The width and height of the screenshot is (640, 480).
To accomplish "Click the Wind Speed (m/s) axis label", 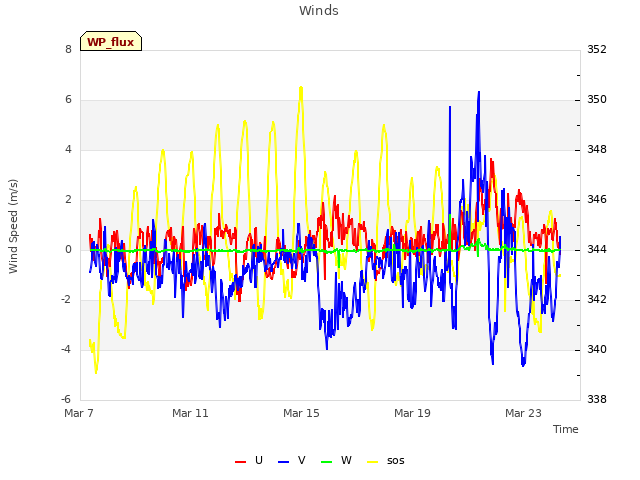I will pos(13,226).
